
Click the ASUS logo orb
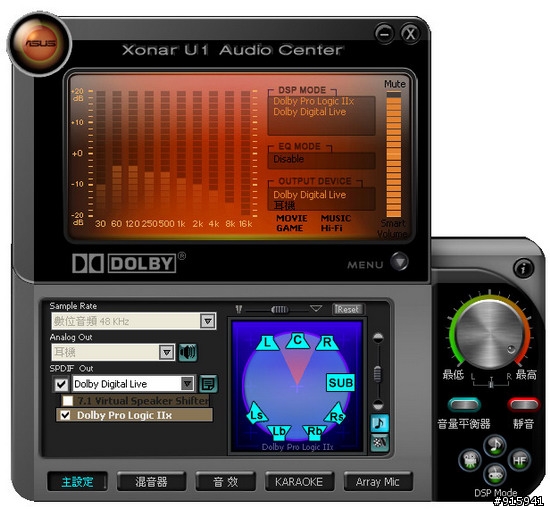40,43
